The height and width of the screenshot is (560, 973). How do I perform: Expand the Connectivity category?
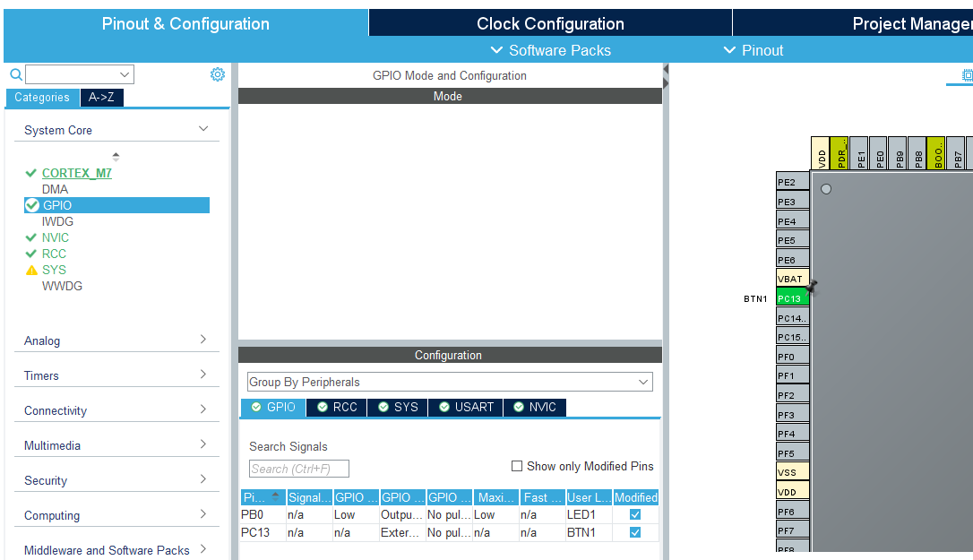(x=116, y=410)
